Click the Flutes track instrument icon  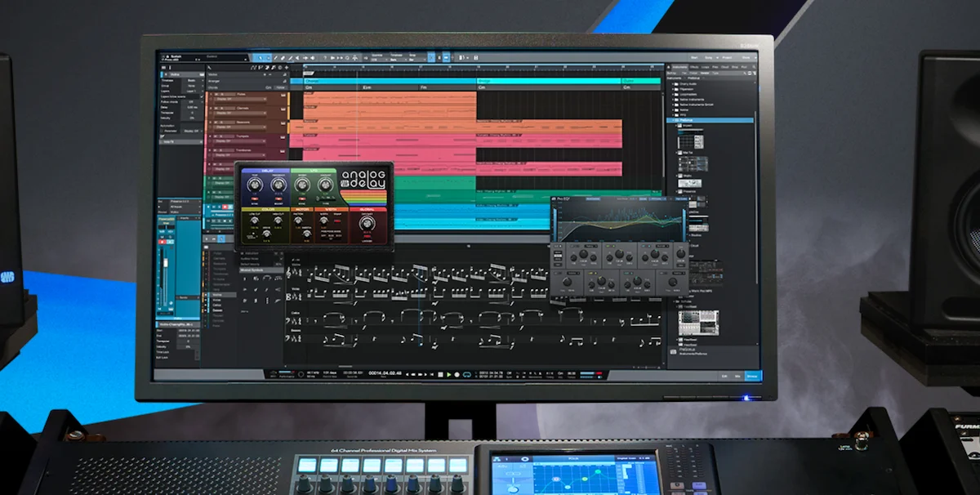click(283, 95)
